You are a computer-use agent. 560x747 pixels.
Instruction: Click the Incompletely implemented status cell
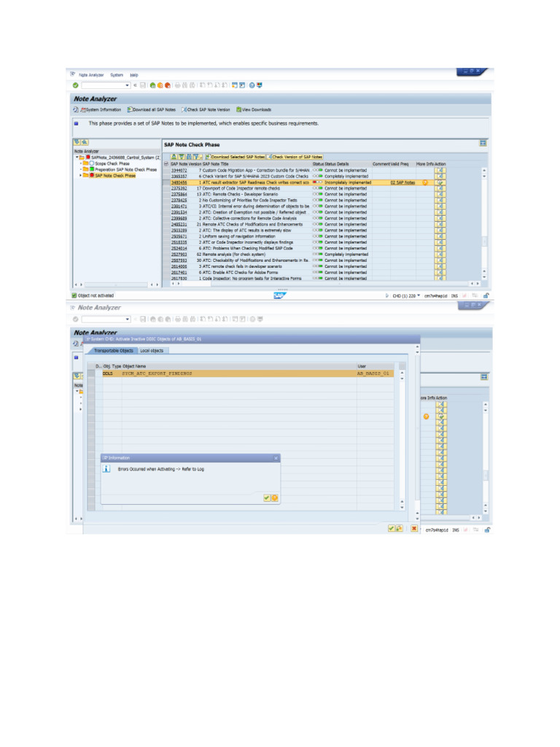click(x=348, y=182)
